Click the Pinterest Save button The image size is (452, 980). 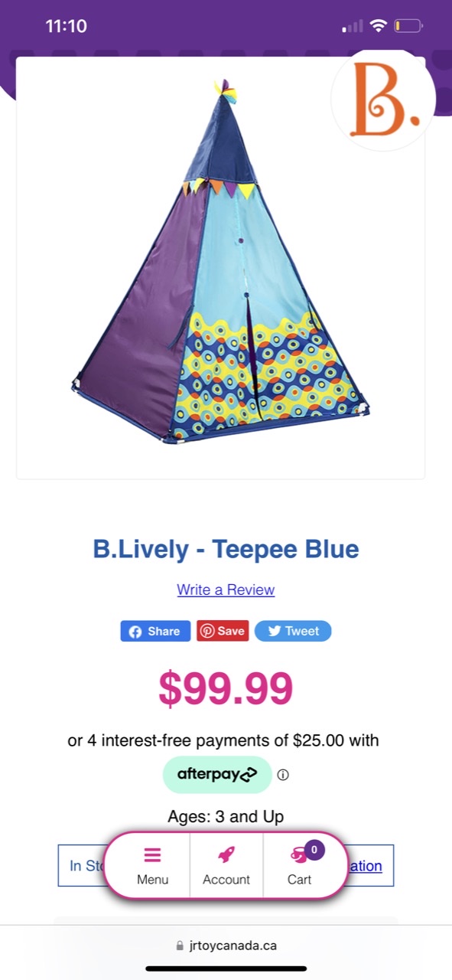(x=223, y=631)
